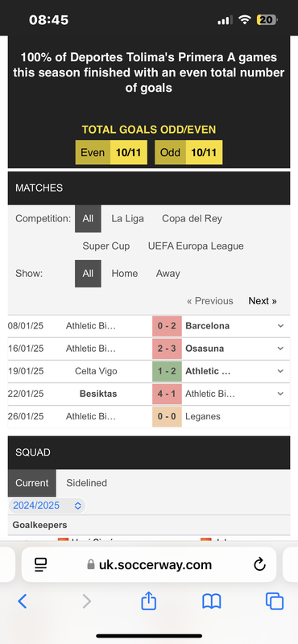Image resolution: width=298 pixels, height=644 pixels.
Task: Open the bookmarks book icon
Action: pyautogui.click(x=212, y=601)
